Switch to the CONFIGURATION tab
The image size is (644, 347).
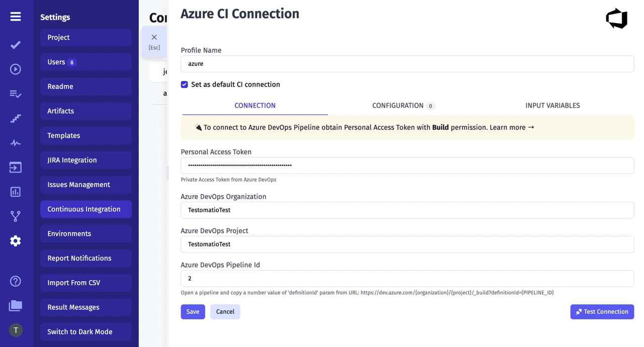coord(404,106)
